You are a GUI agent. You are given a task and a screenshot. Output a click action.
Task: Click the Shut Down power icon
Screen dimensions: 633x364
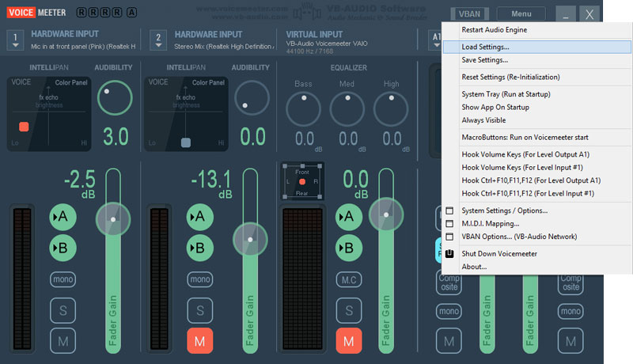coord(449,254)
